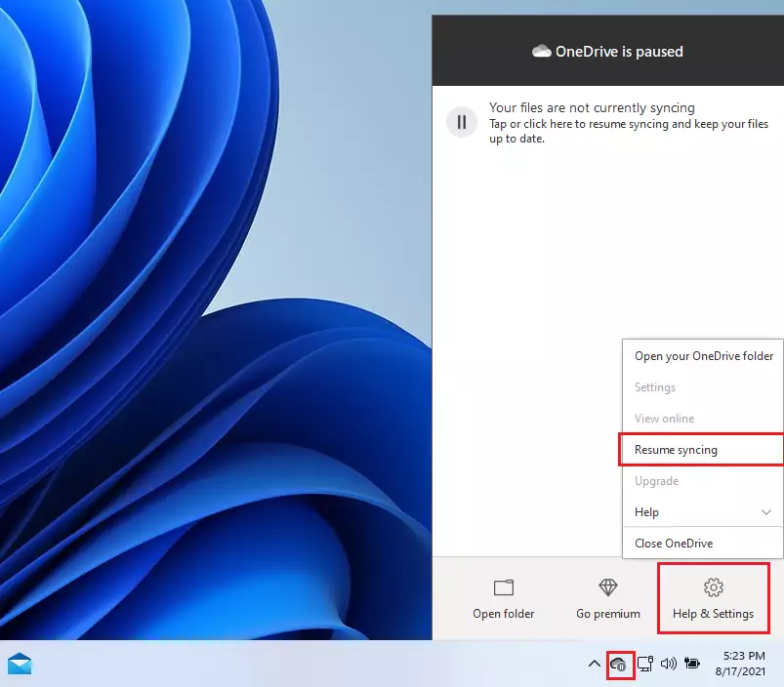
Task: Click the pause icon beside syncing message
Action: coord(462,122)
